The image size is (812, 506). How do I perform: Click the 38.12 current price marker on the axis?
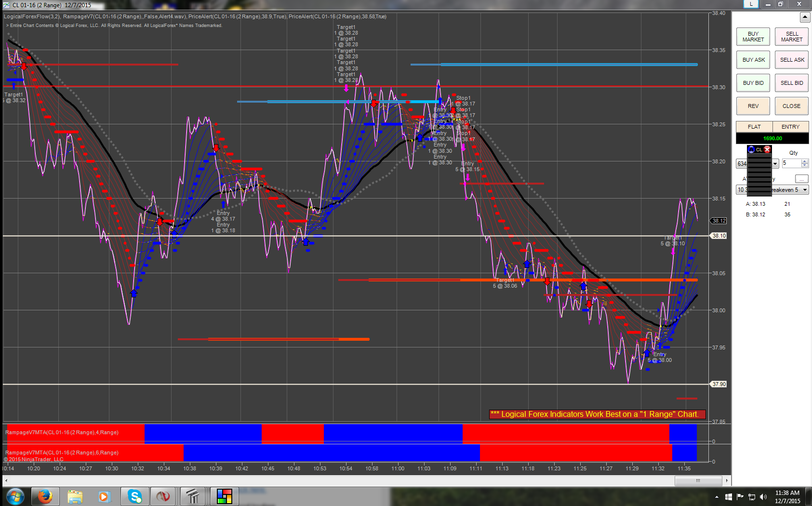coord(719,221)
